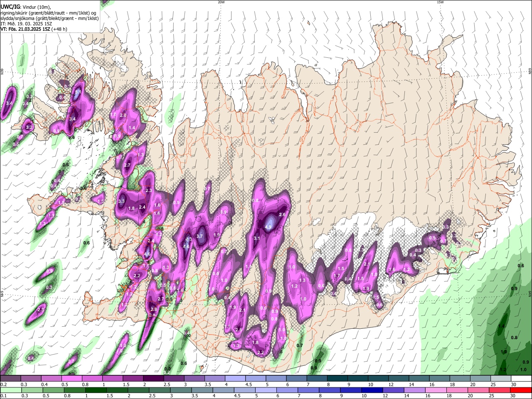Click the 3.7 snowfall value
The width and height of the screenshot is (532, 399).
point(199,236)
